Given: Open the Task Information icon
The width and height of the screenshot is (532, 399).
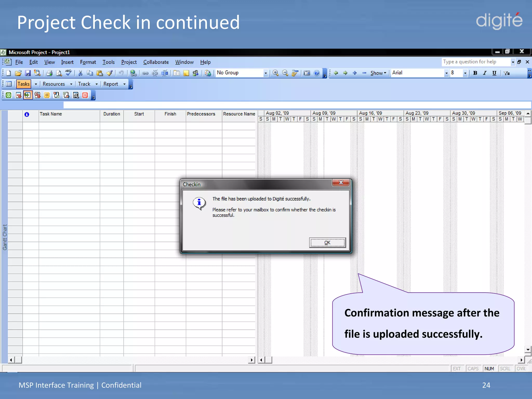Looking at the screenshot, I should [x=177, y=73].
